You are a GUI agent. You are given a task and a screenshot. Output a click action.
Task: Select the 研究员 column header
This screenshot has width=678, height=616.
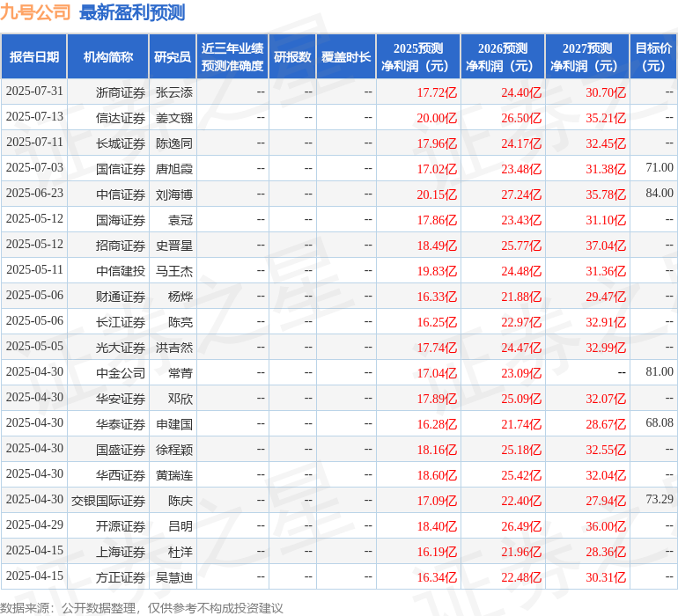pos(173,57)
